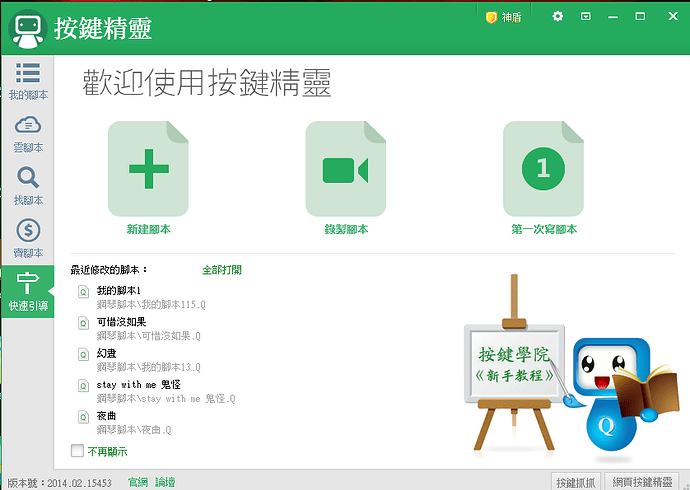690x490 pixels.
Task: Open 按鍵學院 新手教程 easel board
Action: pyautogui.click(x=514, y=365)
